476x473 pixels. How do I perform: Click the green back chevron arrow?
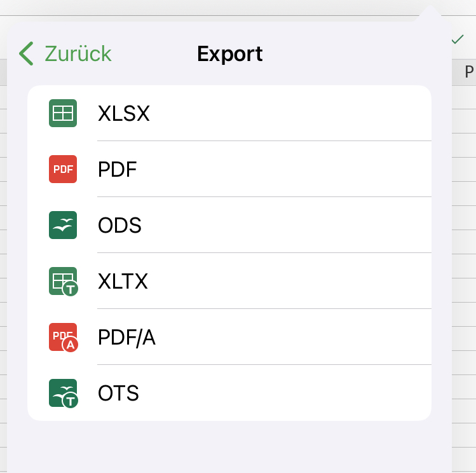tap(26, 54)
